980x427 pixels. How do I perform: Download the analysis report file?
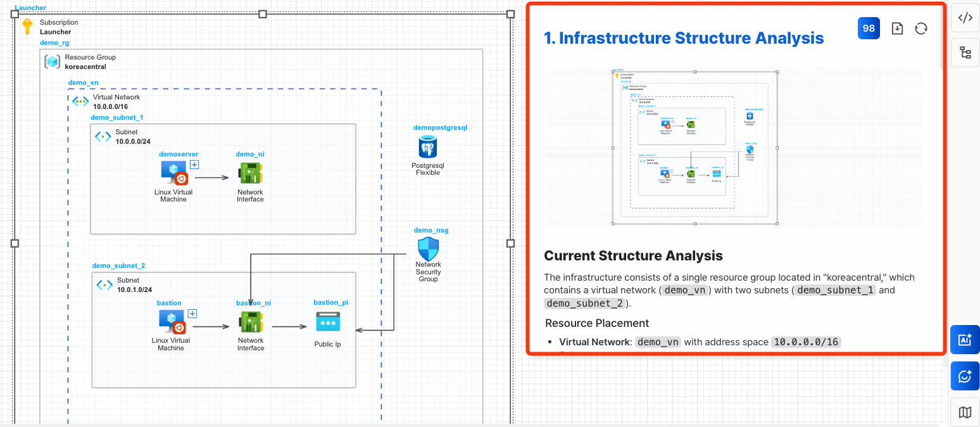(897, 29)
